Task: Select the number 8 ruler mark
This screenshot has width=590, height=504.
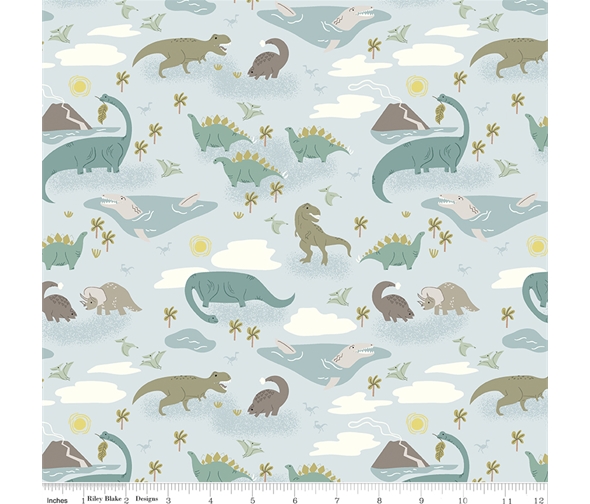Action: (379, 500)
